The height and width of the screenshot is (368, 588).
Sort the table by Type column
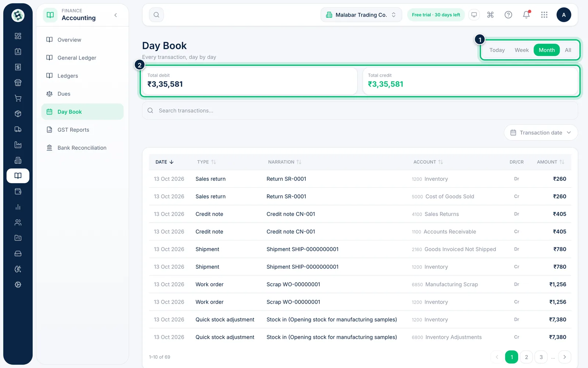click(x=206, y=162)
